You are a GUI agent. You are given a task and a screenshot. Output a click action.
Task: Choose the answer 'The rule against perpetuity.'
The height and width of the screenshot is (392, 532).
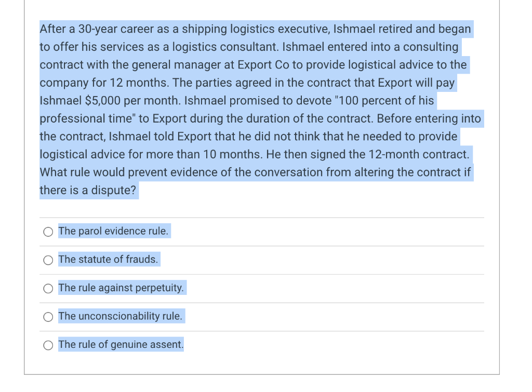coord(121,287)
